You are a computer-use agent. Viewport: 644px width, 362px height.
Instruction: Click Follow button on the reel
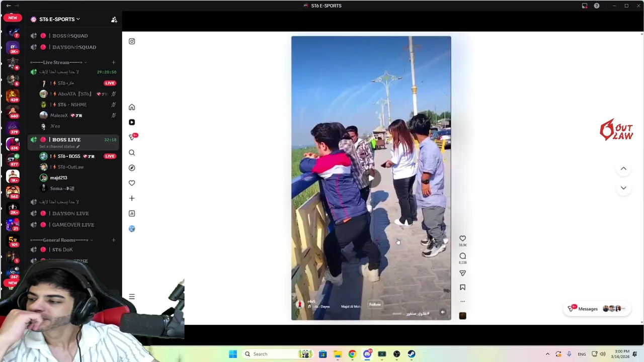[375, 305]
